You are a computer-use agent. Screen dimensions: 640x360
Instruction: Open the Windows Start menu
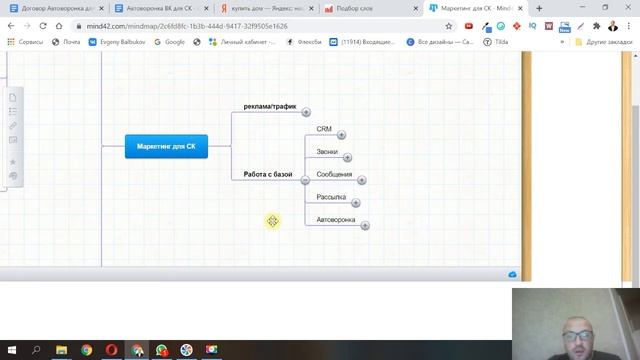[11, 350]
